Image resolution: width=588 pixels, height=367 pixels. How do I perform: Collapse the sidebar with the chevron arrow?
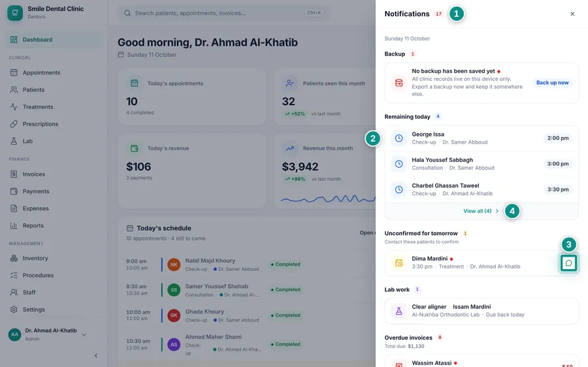click(96, 355)
